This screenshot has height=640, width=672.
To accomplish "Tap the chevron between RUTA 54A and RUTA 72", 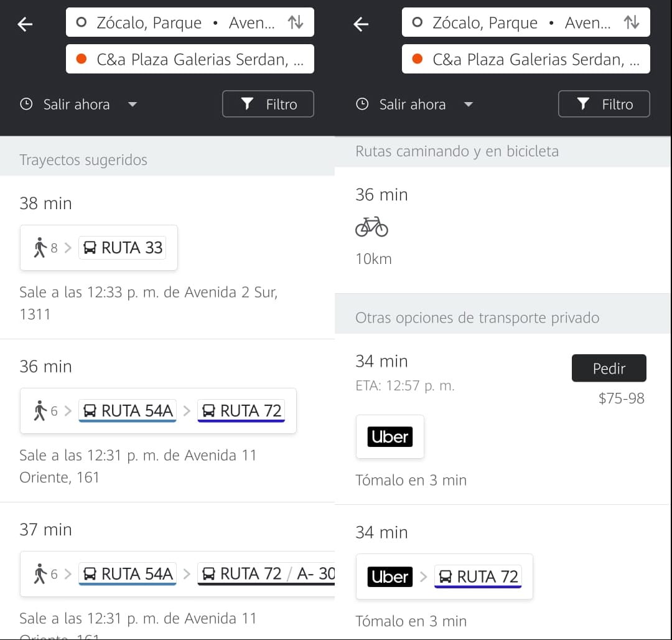I will [x=187, y=411].
